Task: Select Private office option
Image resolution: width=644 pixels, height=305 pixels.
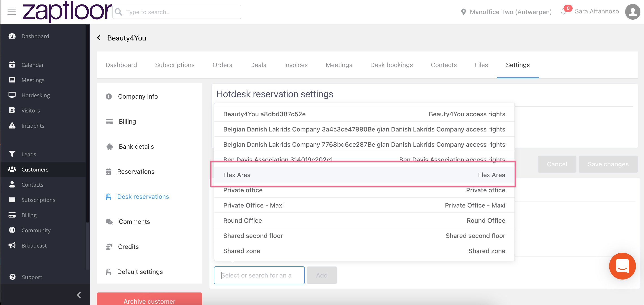Action: 364,190
